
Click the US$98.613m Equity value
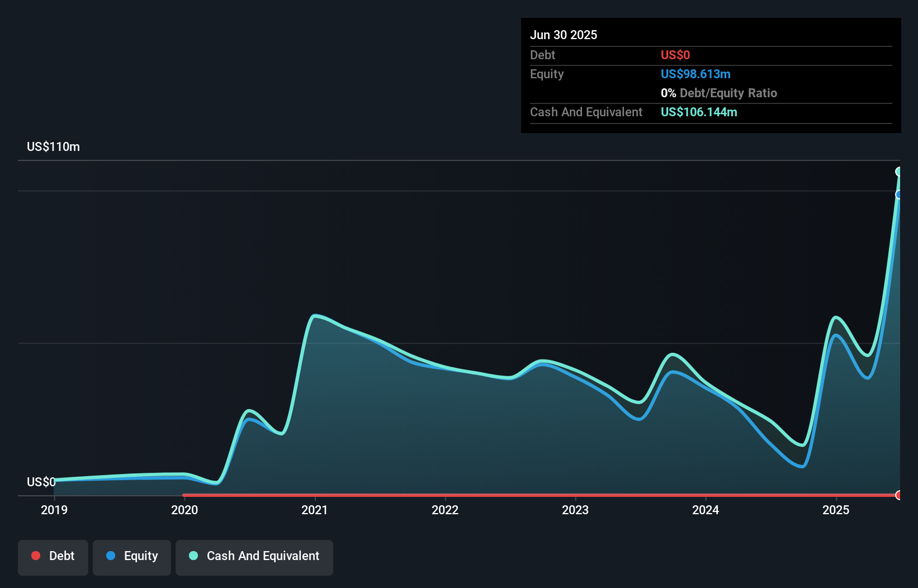pos(695,74)
